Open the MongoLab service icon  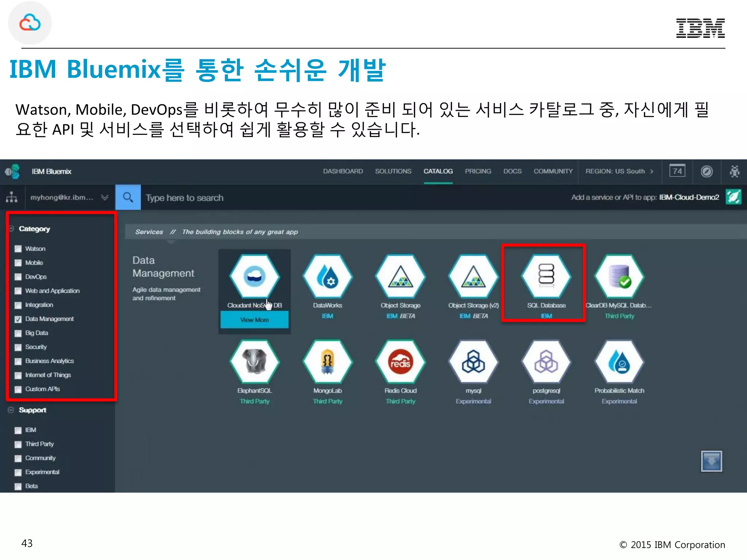click(328, 361)
